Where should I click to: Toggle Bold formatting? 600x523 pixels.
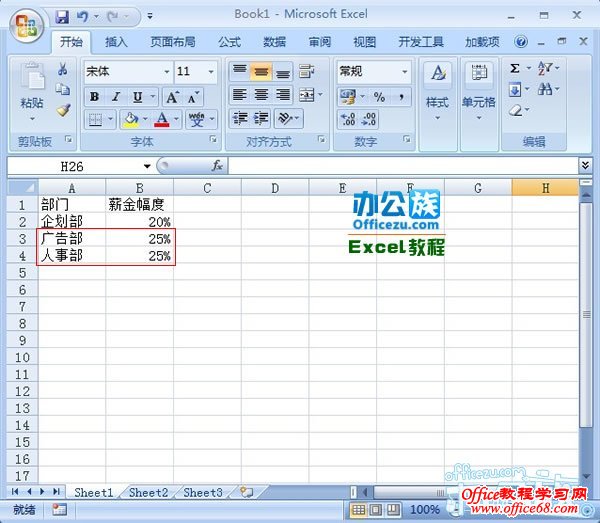pyautogui.click(x=95, y=97)
